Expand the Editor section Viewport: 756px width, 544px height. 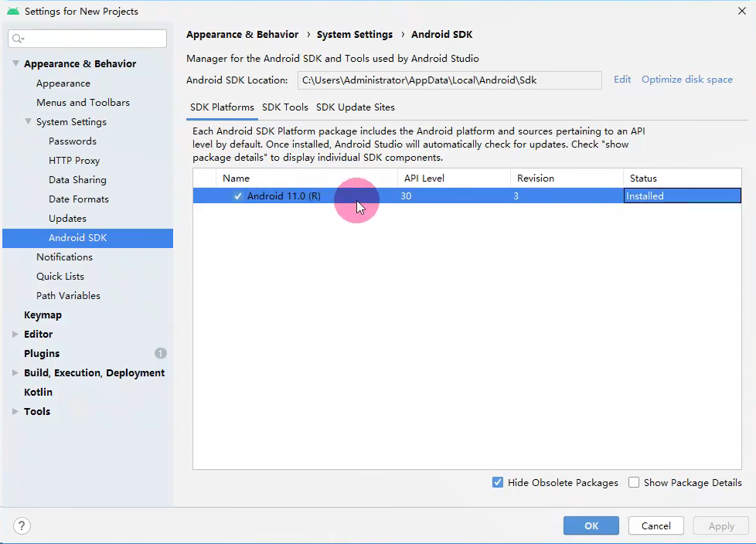pyautogui.click(x=15, y=334)
